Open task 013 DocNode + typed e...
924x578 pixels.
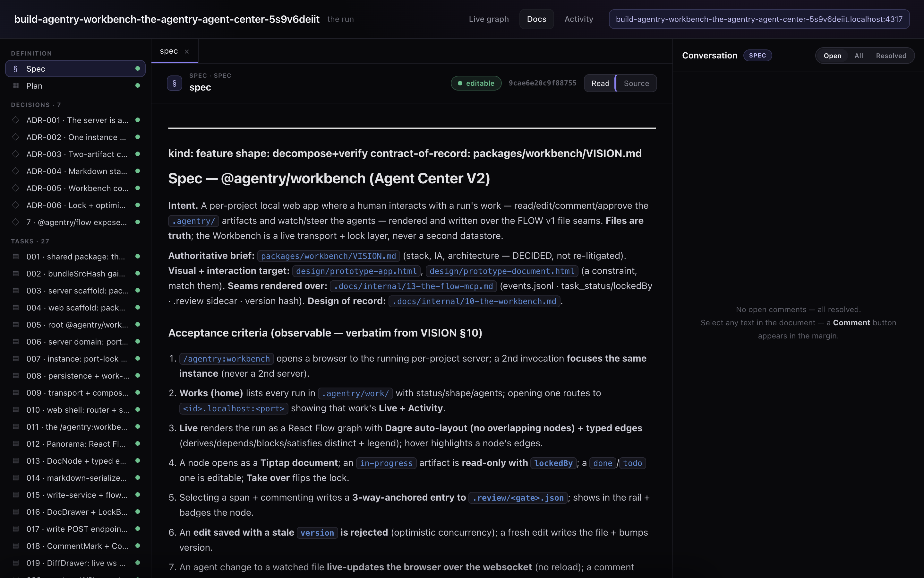(x=75, y=461)
